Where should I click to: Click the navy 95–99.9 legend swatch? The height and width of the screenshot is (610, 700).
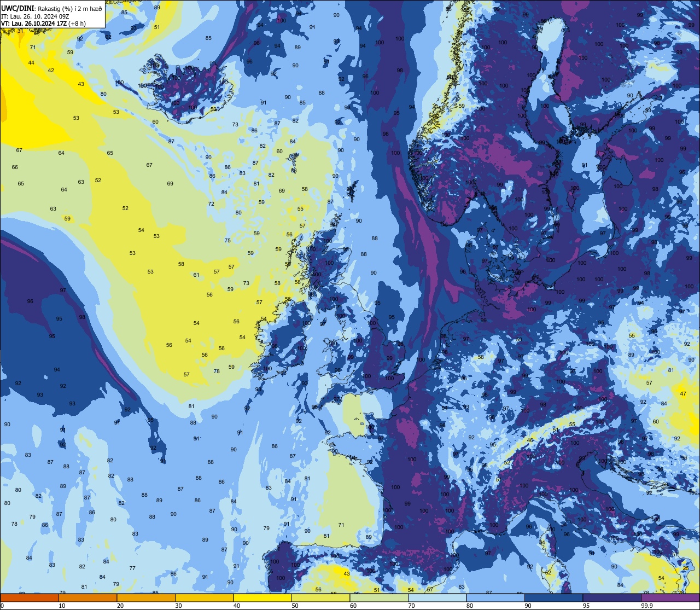[611, 597]
